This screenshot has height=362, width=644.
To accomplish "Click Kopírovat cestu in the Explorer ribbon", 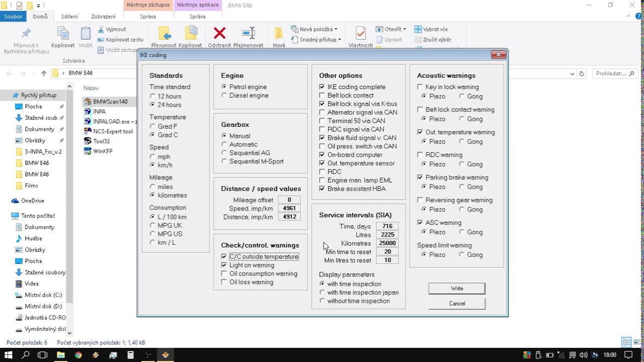I will click(x=121, y=40).
